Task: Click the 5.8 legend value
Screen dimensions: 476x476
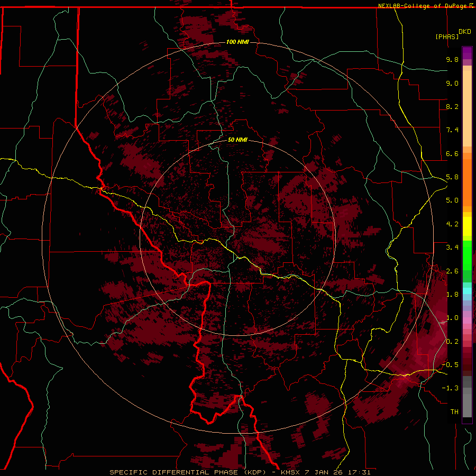Action: pos(452,177)
